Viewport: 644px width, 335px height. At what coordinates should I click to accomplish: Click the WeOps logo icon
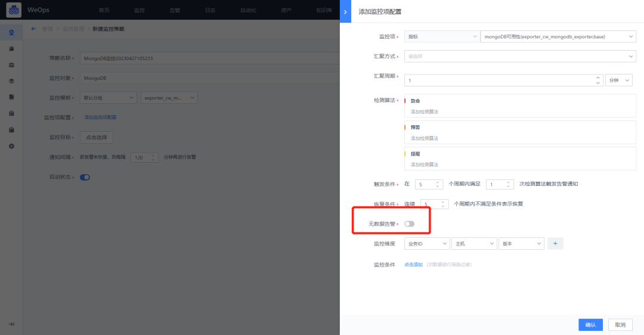click(x=14, y=10)
